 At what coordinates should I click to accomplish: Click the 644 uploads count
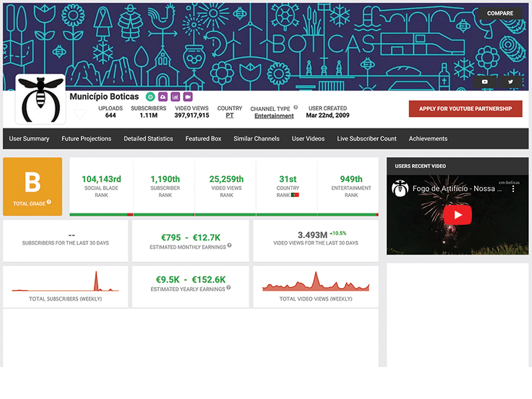110,115
